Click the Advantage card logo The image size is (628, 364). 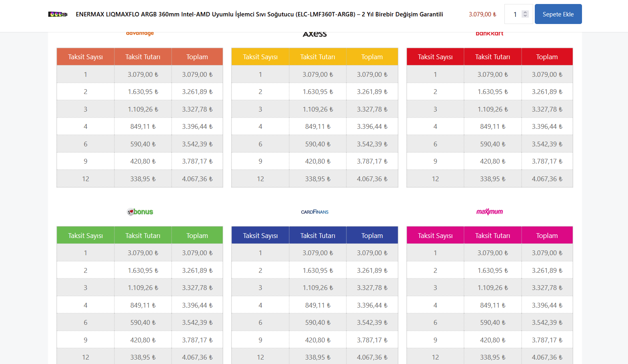point(140,34)
